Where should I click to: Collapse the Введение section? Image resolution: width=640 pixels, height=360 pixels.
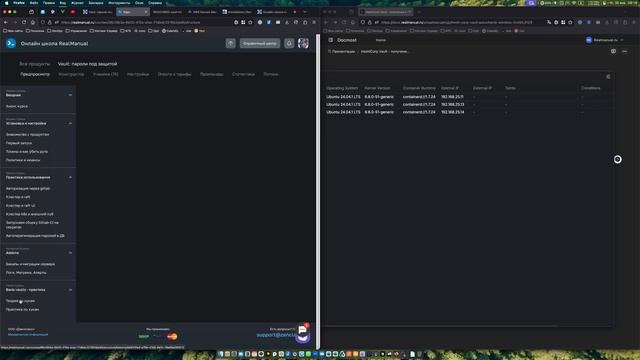coord(70,95)
